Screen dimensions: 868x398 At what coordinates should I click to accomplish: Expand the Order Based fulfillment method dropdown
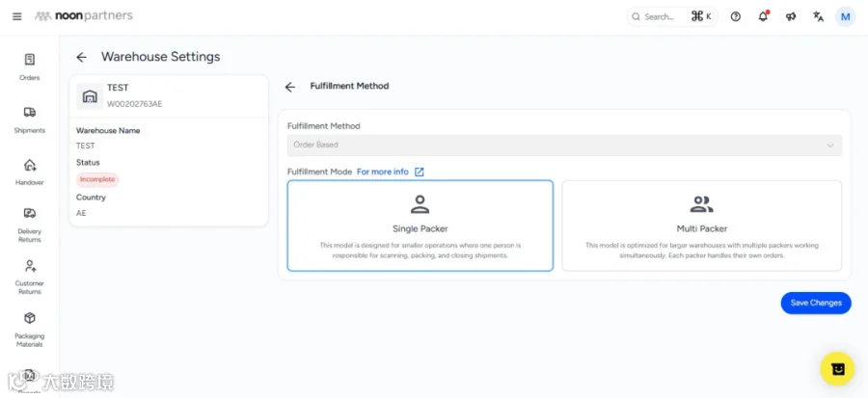pyautogui.click(x=564, y=145)
